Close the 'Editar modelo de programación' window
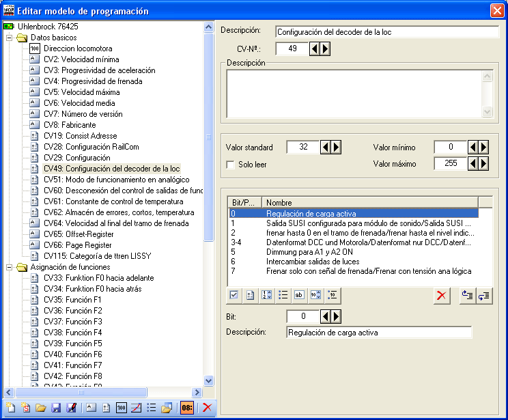Screen dimensions: 508x420 tap(497, 11)
